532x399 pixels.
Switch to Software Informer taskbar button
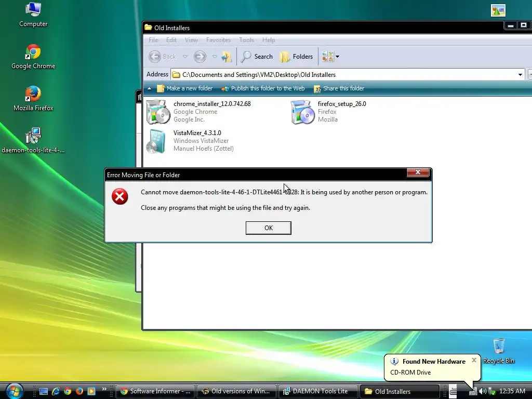(x=156, y=391)
